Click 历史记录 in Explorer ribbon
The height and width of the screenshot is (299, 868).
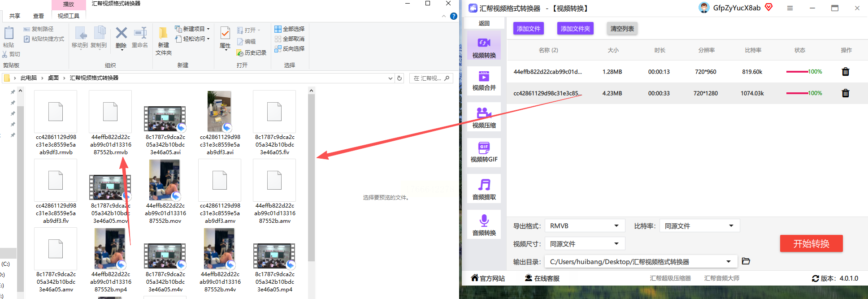[x=252, y=53]
